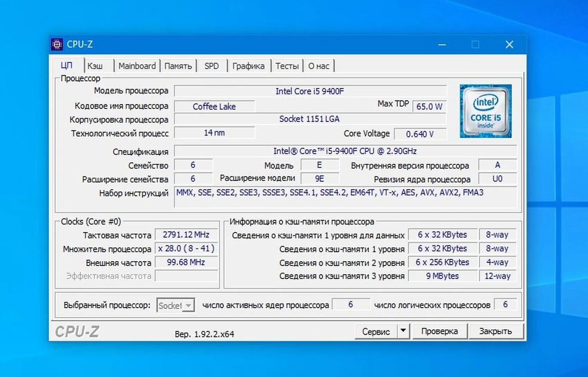The width and height of the screenshot is (588, 377).
Task: Open the Тесты tab
Action: pos(287,66)
